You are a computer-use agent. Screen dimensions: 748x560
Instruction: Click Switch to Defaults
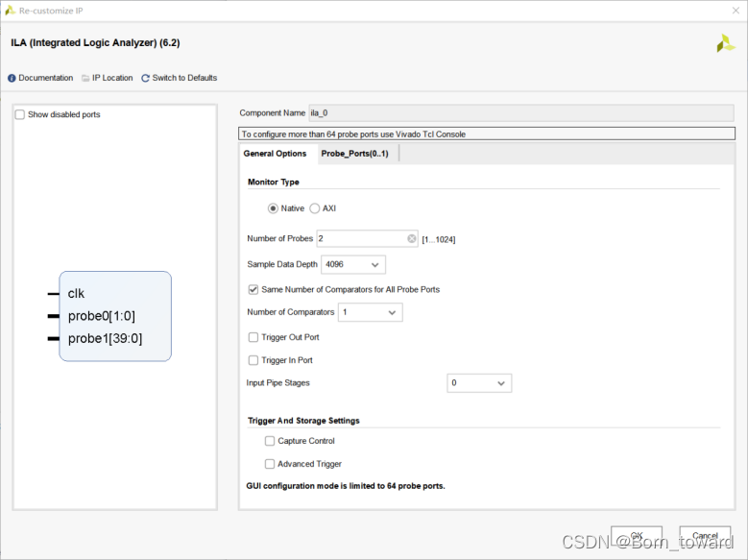pyautogui.click(x=184, y=78)
